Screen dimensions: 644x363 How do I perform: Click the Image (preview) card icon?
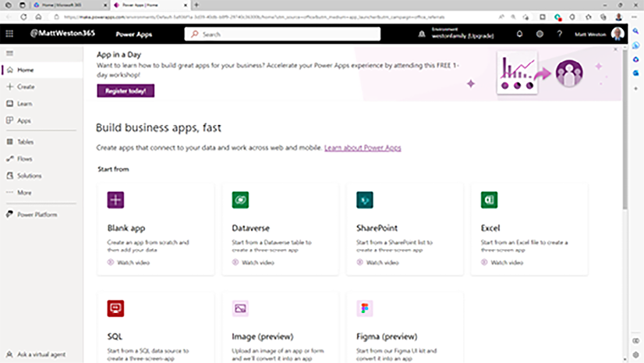click(x=240, y=308)
